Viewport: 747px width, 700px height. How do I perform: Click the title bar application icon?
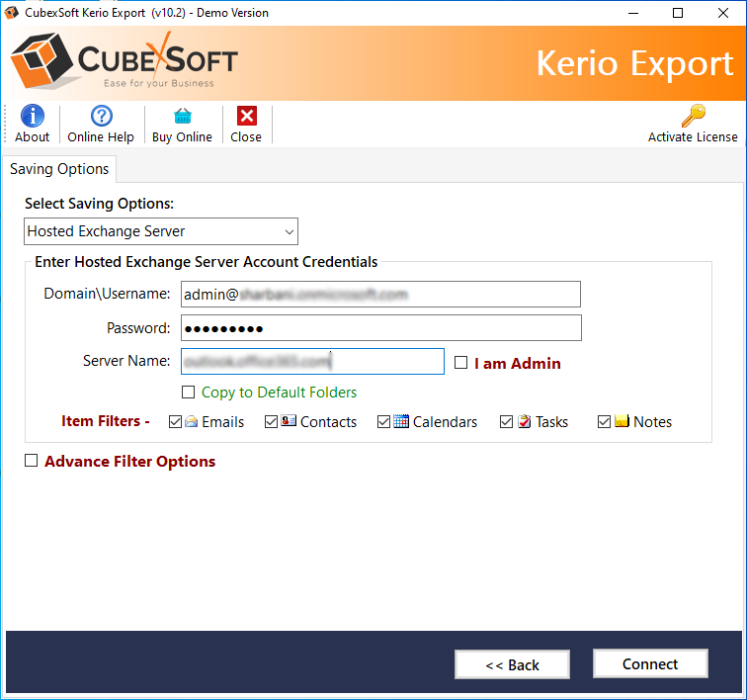(x=12, y=13)
